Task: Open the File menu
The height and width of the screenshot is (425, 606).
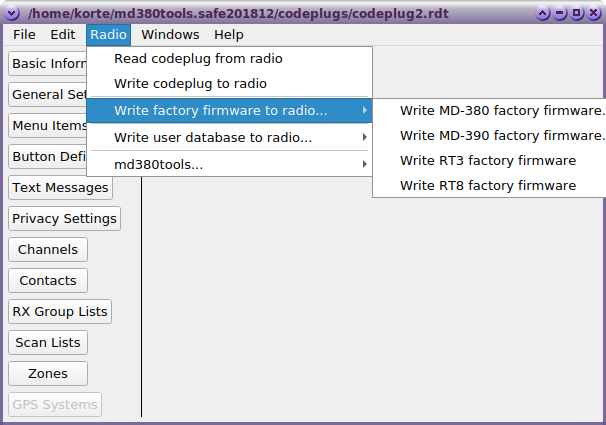Action: pos(25,34)
